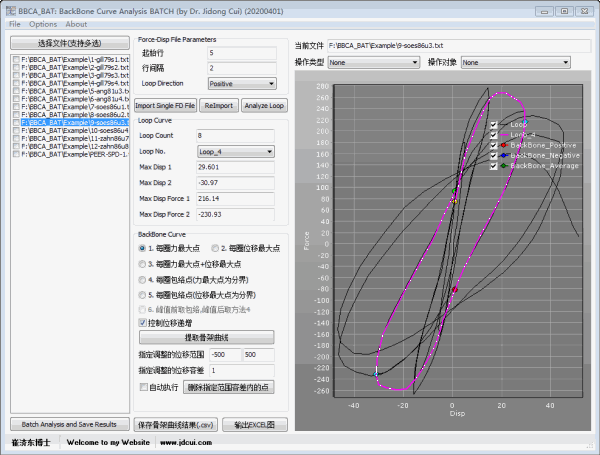Click the red marker point on the chart
The height and width of the screenshot is (455, 600).
(455, 290)
